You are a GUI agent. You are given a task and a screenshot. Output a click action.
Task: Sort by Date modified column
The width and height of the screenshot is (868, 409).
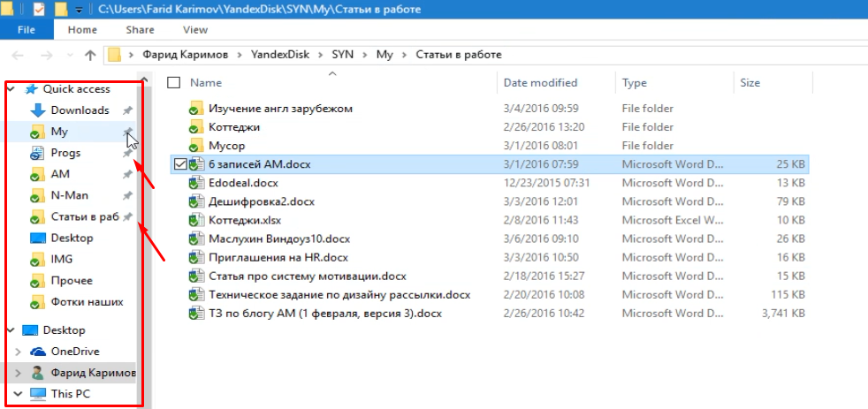540,83
